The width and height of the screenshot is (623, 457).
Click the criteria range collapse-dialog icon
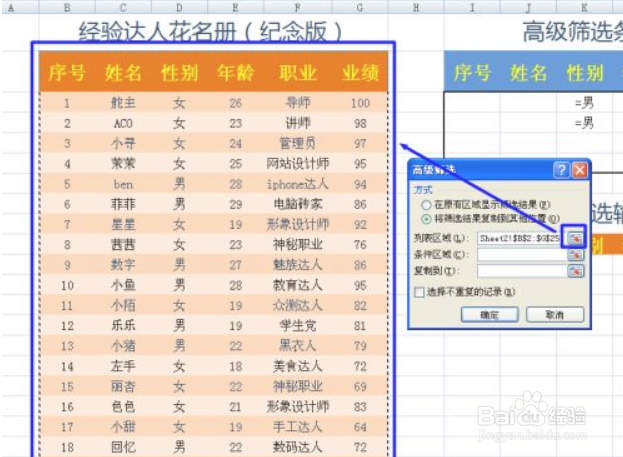point(575,254)
